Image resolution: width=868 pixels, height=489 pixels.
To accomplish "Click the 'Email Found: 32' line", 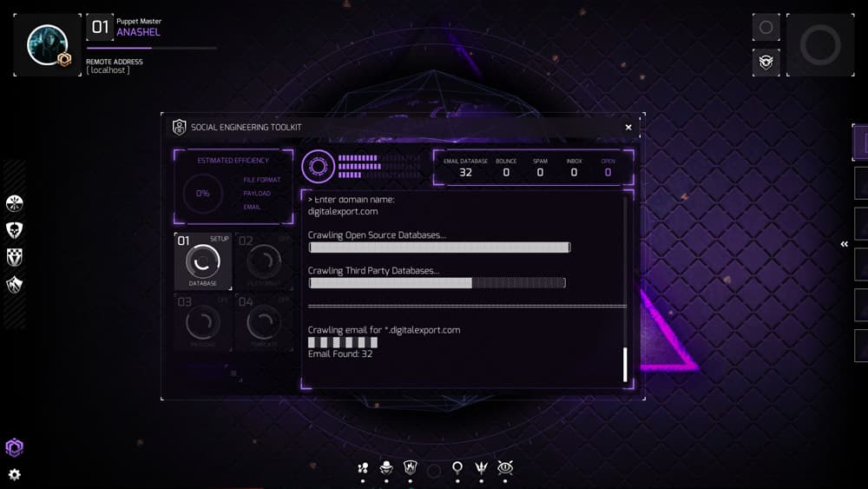I will 340,354.
